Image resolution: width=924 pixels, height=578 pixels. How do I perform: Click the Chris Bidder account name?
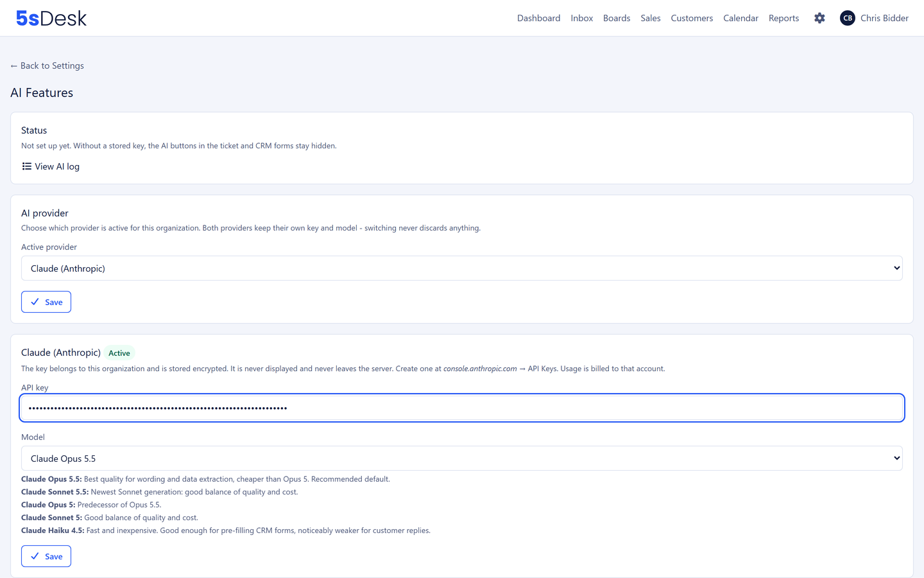884,18
